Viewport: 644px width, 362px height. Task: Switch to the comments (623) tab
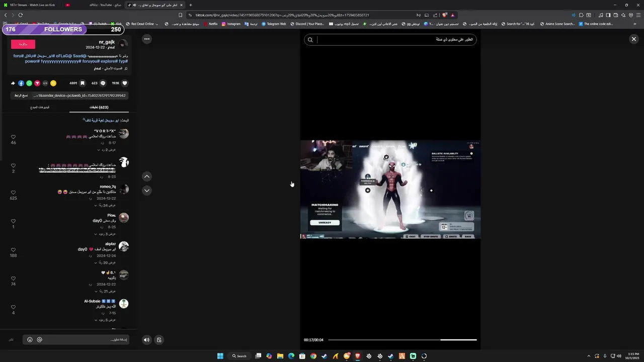coord(99,107)
